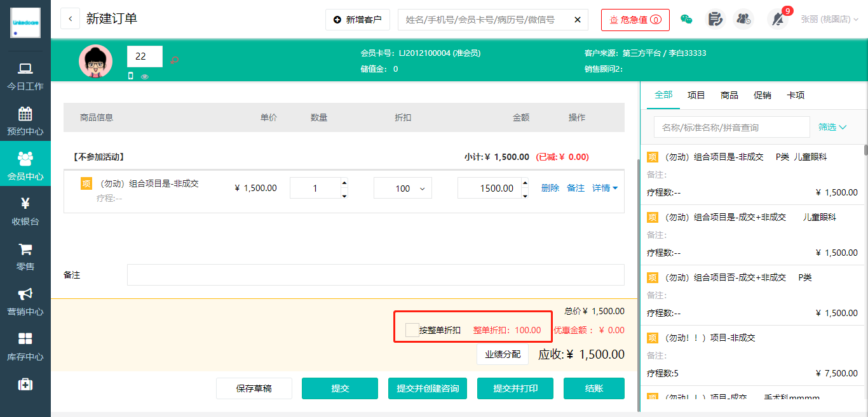Increase quantity with the up stepper arrow
Image resolution: width=868 pixels, height=417 pixels.
344,183
